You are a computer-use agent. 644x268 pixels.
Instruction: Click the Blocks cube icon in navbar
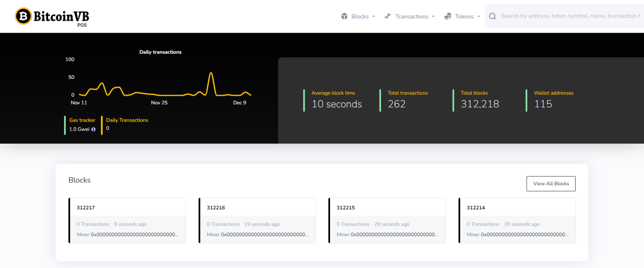click(x=344, y=16)
